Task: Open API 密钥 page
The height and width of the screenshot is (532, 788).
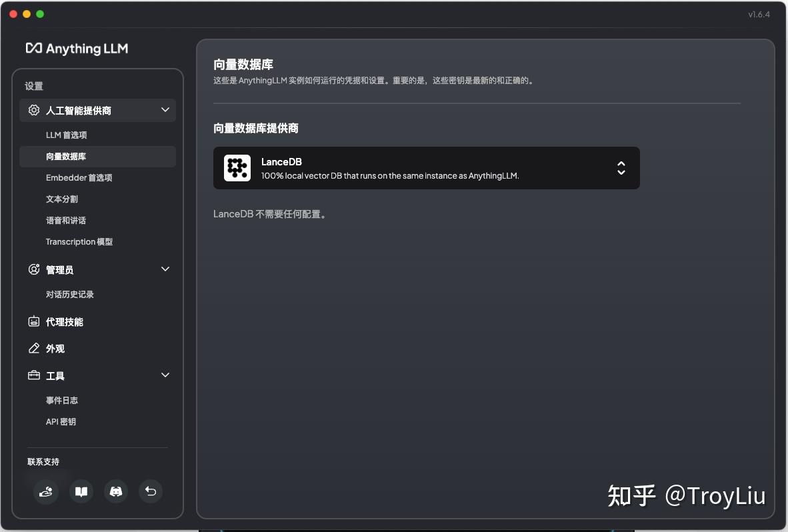Action: coord(61,421)
